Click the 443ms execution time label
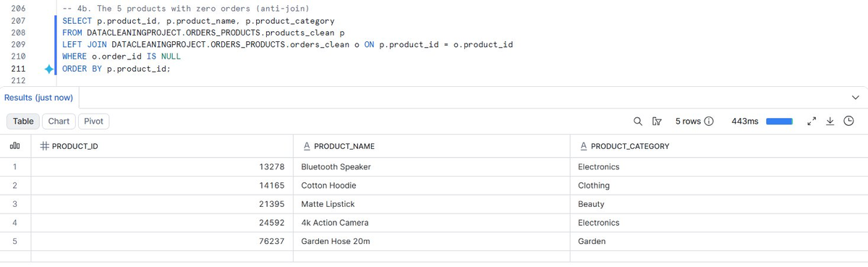This screenshot has width=868, height=267. [x=745, y=122]
